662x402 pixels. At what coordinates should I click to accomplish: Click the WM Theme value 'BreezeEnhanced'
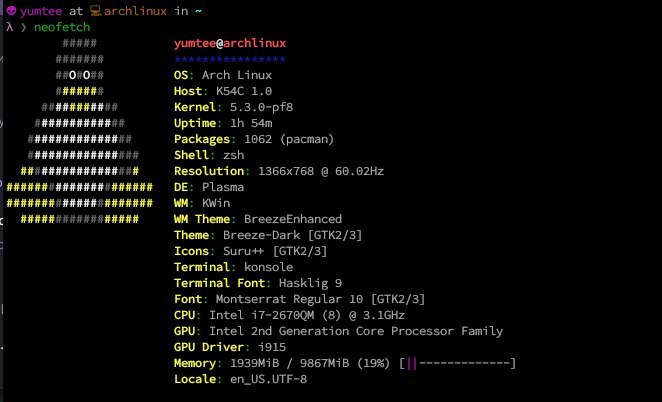[x=293, y=220]
